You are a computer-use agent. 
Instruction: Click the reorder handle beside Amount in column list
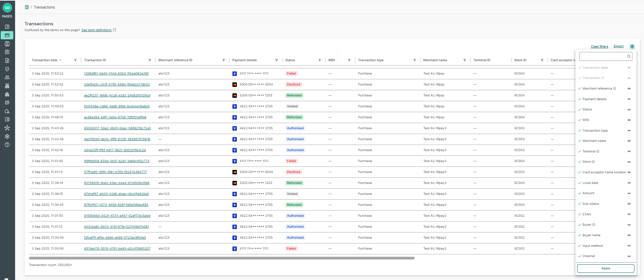[x=629, y=194]
